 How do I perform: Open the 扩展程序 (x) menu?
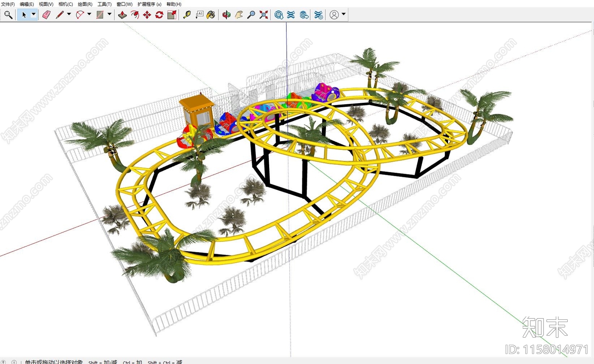pyautogui.click(x=149, y=4)
